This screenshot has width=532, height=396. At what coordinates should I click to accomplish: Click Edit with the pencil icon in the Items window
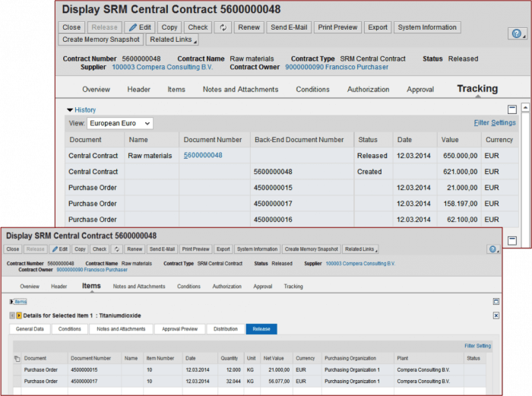[x=60, y=249]
